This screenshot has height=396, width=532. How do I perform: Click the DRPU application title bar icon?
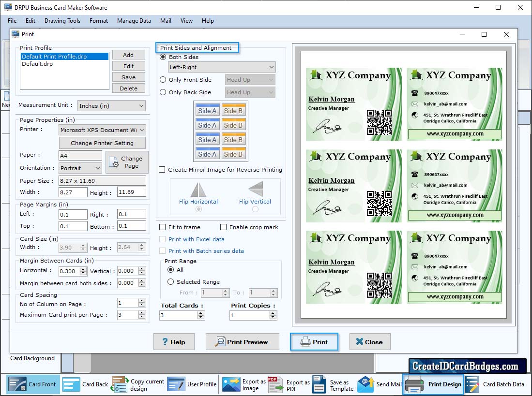pyautogui.click(x=8, y=7)
